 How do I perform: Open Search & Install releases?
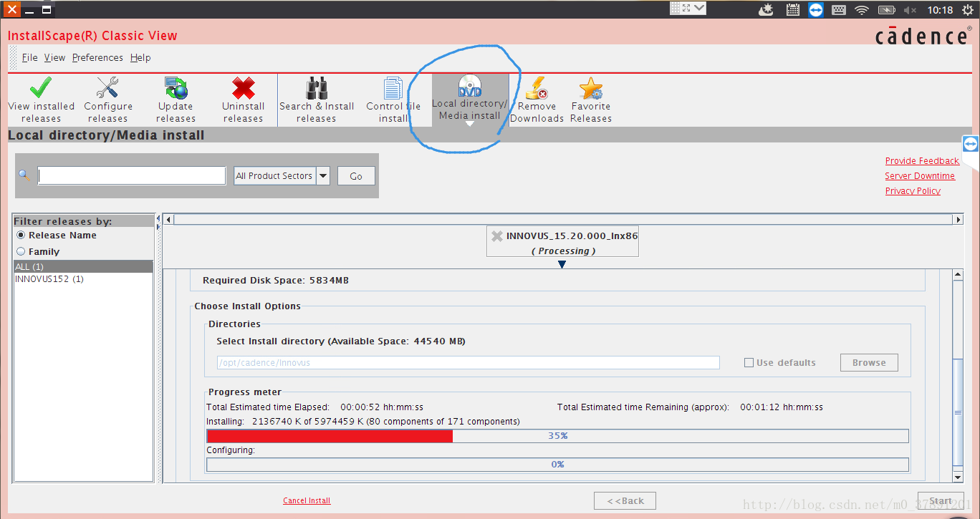coord(317,100)
